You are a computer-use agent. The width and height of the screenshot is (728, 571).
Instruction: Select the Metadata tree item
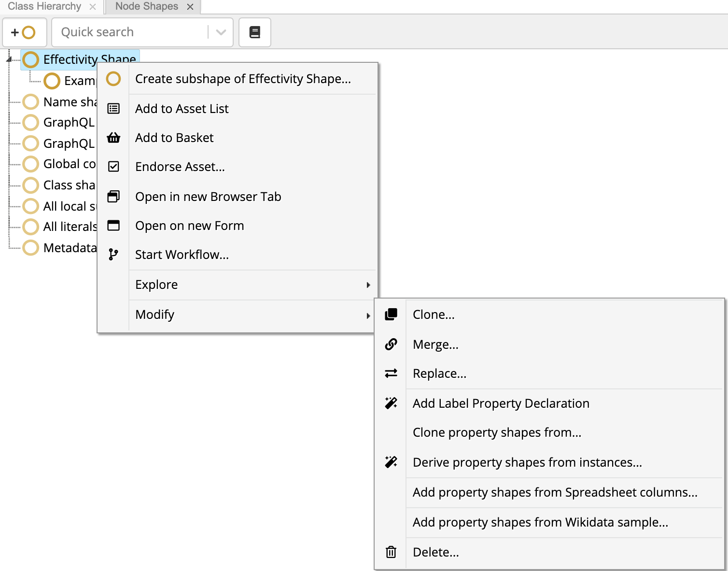click(x=60, y=248)
